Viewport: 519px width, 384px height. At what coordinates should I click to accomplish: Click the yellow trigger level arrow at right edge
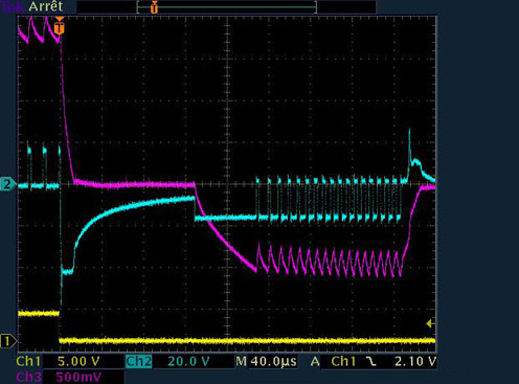click(x=429, y=323)
